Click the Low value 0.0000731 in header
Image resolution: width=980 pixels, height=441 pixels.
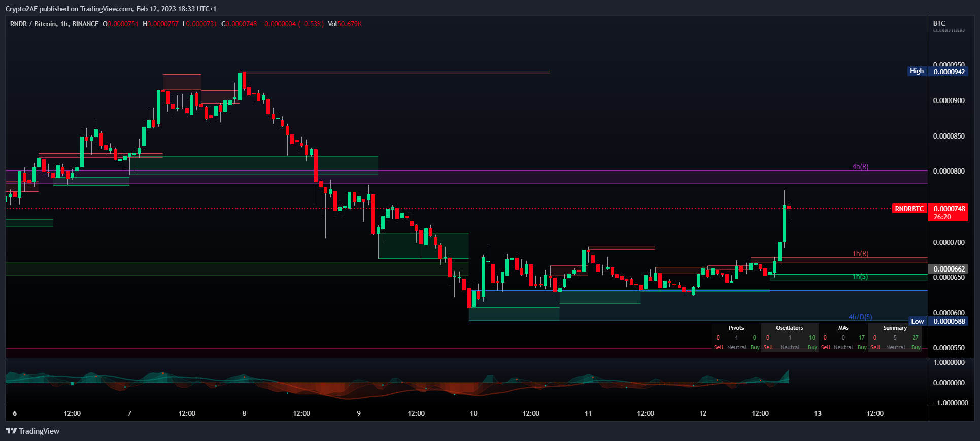coord(201,24)
